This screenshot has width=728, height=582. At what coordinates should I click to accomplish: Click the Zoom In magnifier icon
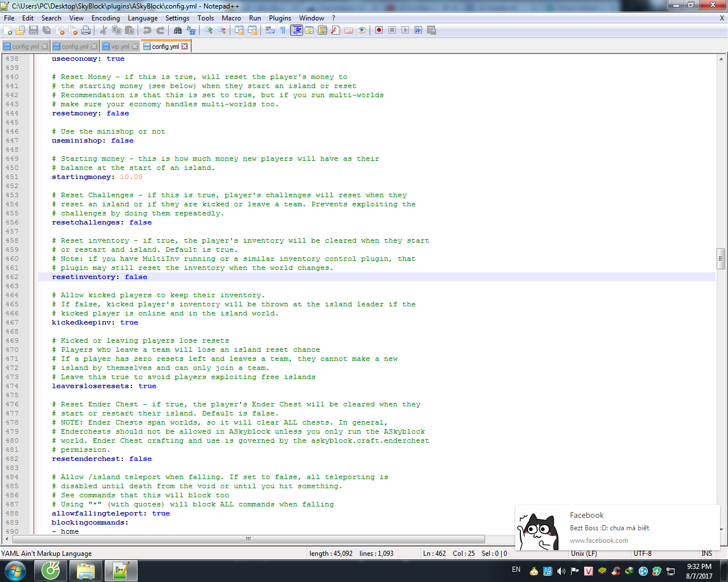(x=209, y=30)
